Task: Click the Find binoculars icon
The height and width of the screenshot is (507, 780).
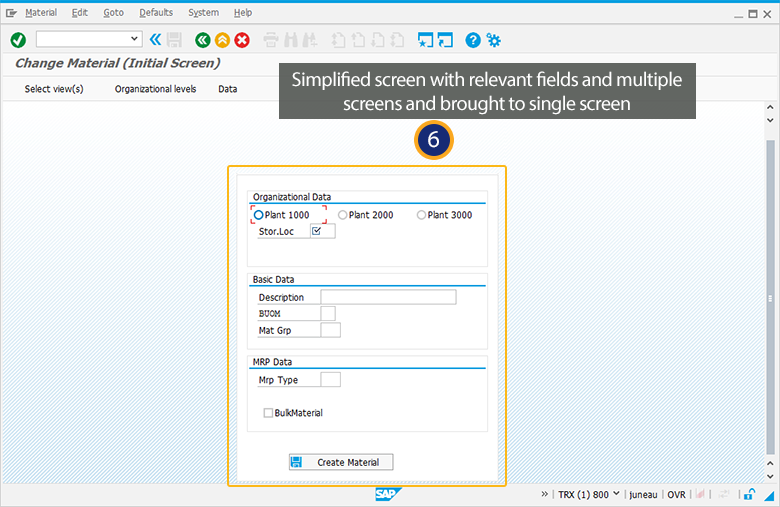Action: click(291, 40)
